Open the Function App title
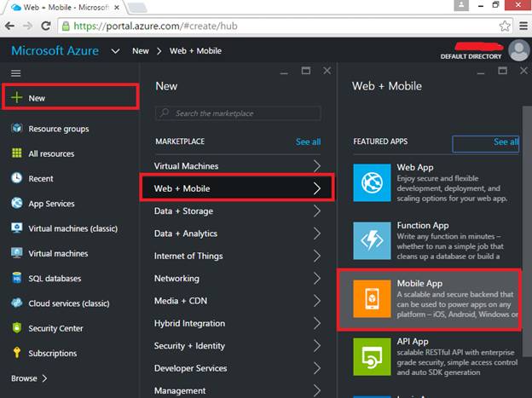Screen dimensions: 532x398 coord(423,225)
